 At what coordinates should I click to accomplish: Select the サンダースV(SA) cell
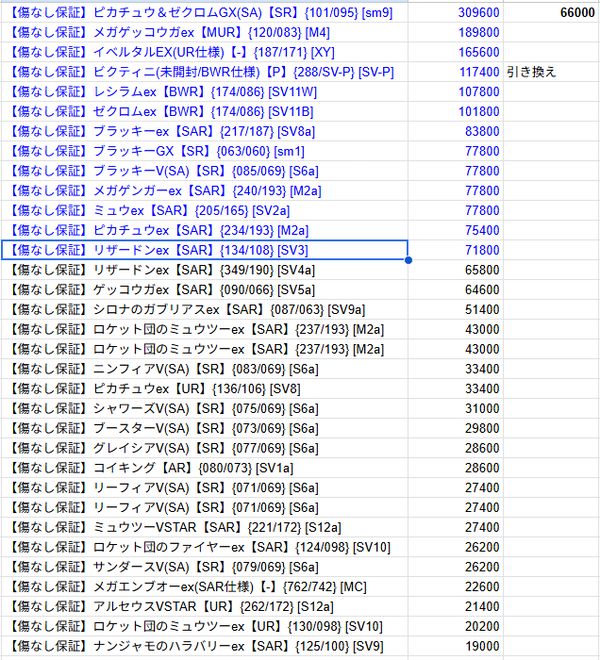[204, 567]
